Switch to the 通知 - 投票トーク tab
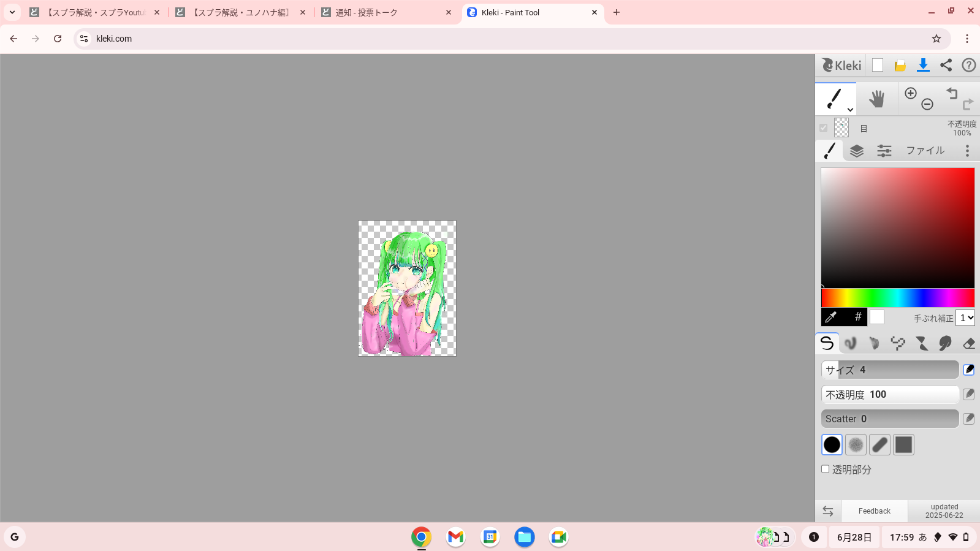 point(387,12)
